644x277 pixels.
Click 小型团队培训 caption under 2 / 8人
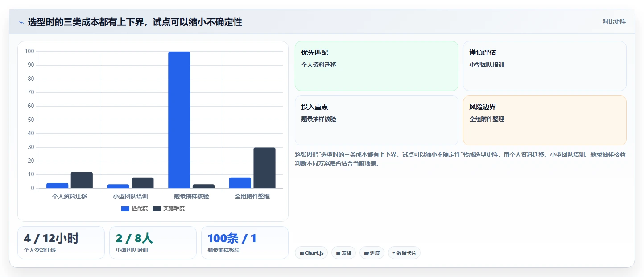[132, 250]
